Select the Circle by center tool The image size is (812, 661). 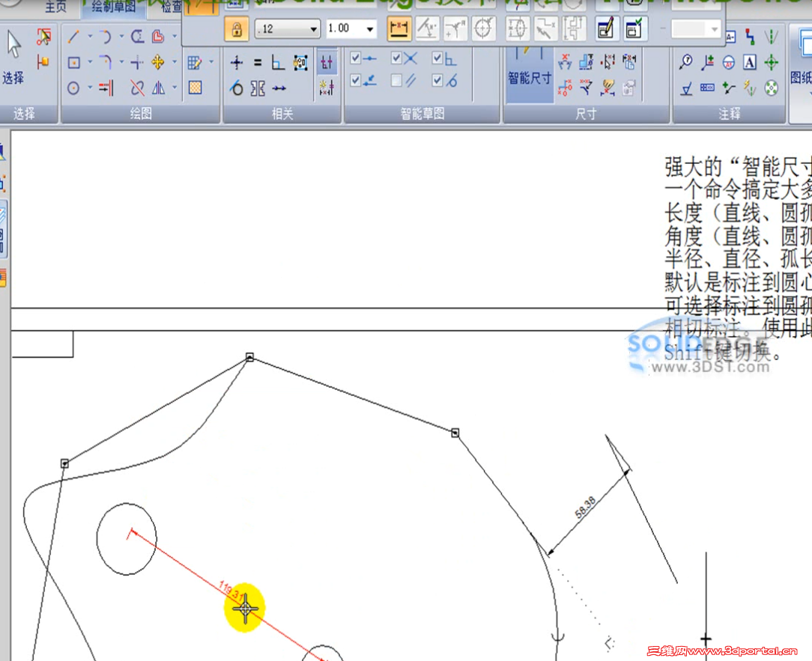click(73, 88)
